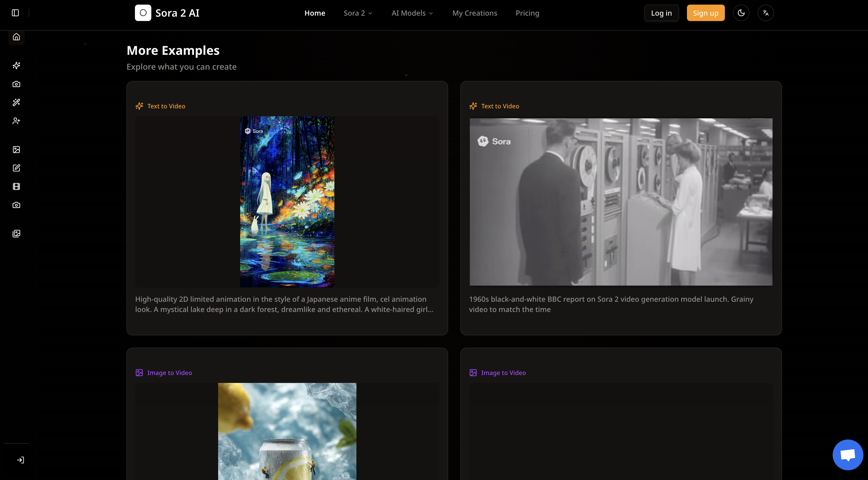This screenshot has width=868, height=480.
Task: Click the add-user icon in the sidebar
Action: 16,121
